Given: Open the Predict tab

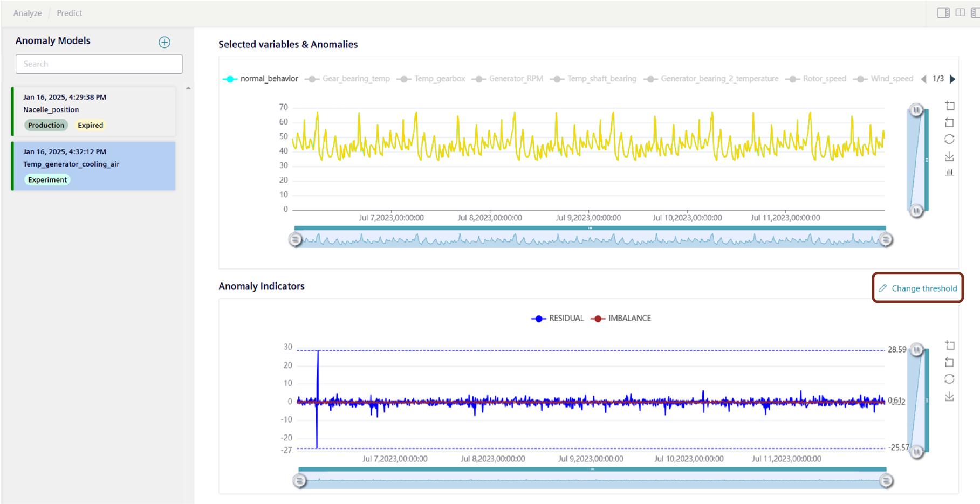Looking at the screenshot, I should coord(70,13).
